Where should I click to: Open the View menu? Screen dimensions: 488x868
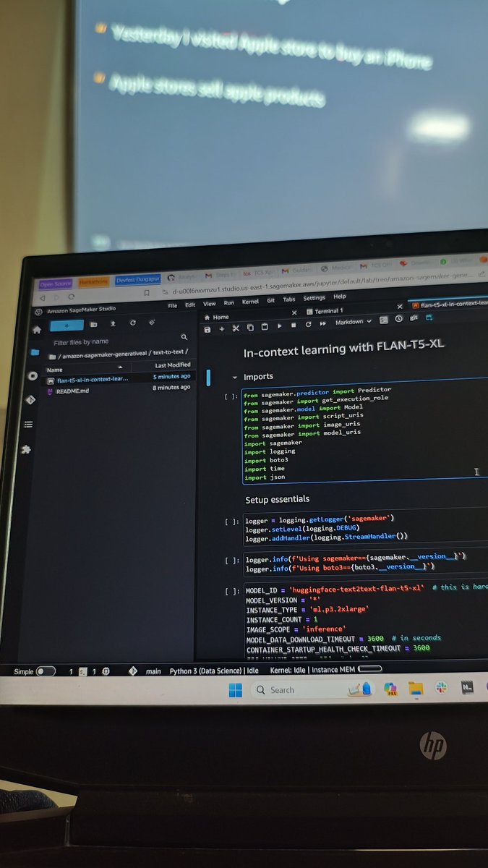[x=209, y=305]
